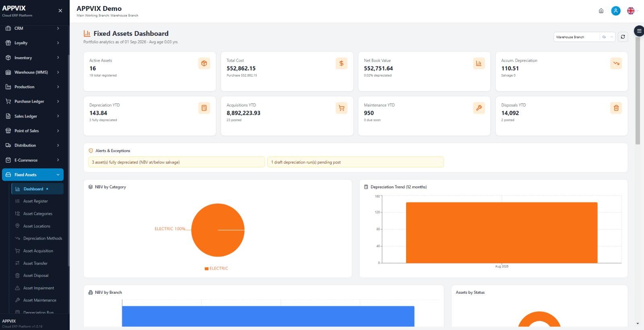Expand the Loyalty menu chevron
The width and height of the screenshot is (644, 330).
tap(58, 43)
